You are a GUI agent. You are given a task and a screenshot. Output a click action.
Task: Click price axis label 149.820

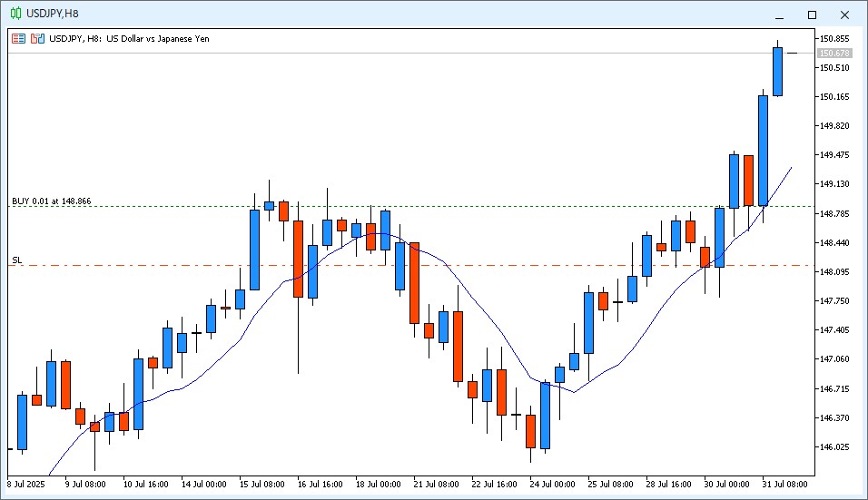pyautogui.click(x=834, y=125)
